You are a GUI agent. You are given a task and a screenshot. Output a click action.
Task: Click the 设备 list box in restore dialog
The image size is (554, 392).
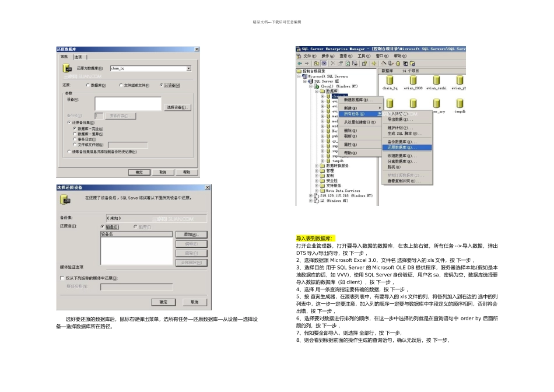(128, 104)
